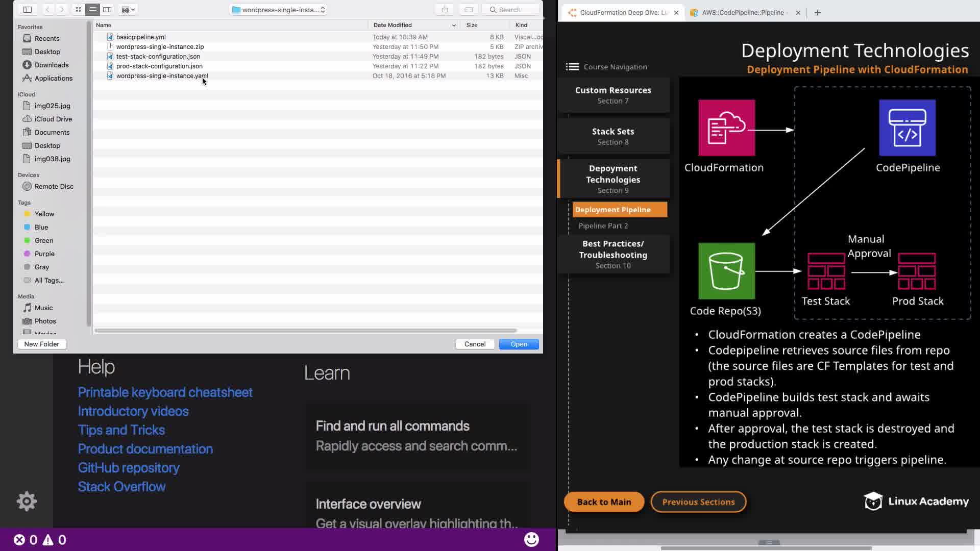Open the item grouping dropdown
Screen dimensions: 980x551
coord(128,10)
